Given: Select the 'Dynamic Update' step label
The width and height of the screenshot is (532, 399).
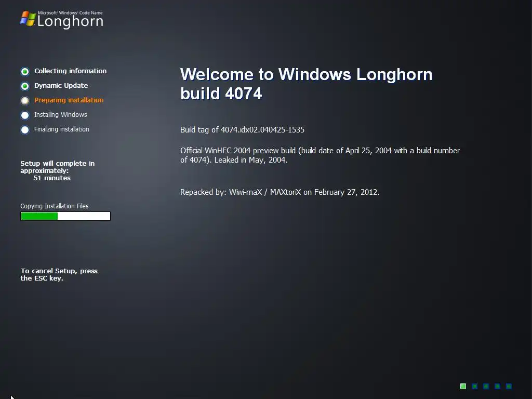Looking at the screenshot, I should click(61, 86).
